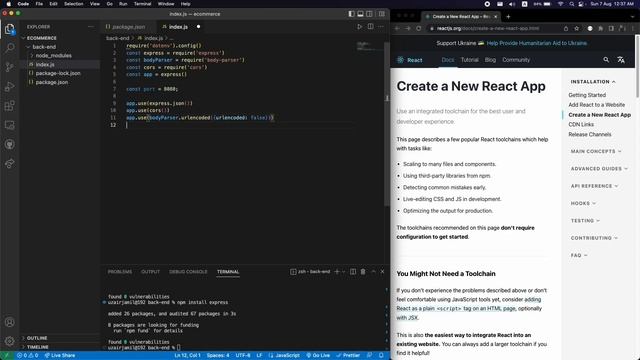Expand the API REFERENCE docs section
This screenshot has width=640, height=360.
[x=594, y=186]
